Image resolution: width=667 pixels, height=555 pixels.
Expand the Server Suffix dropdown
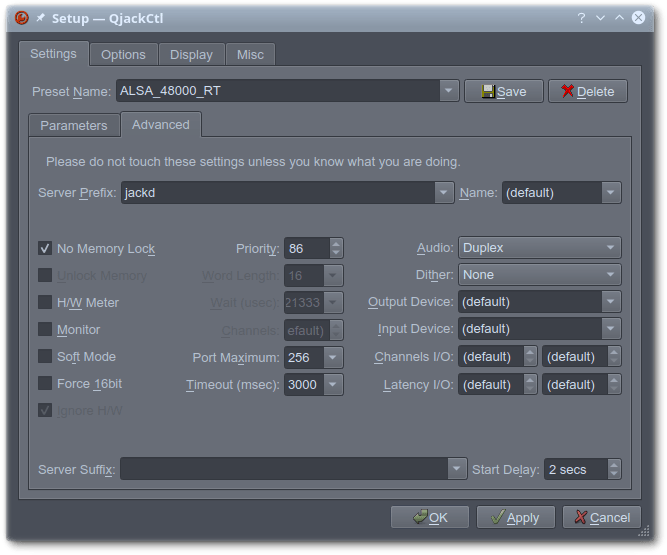point(457,469)
